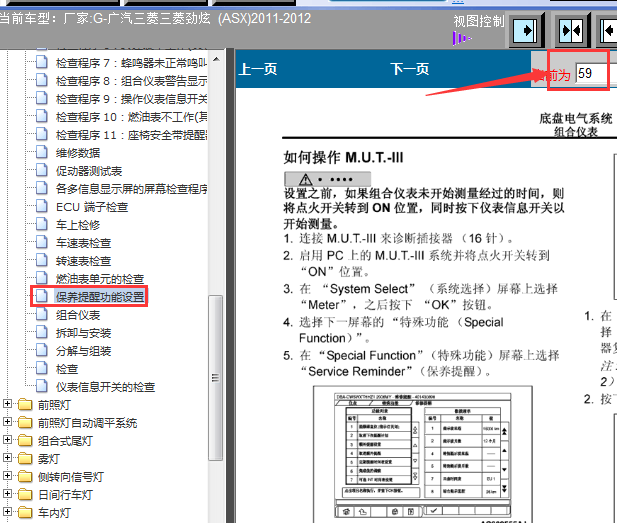The image size is (617, 523).
Task: Click document icon beside 维修数据
Action: (x=42, y=152)
